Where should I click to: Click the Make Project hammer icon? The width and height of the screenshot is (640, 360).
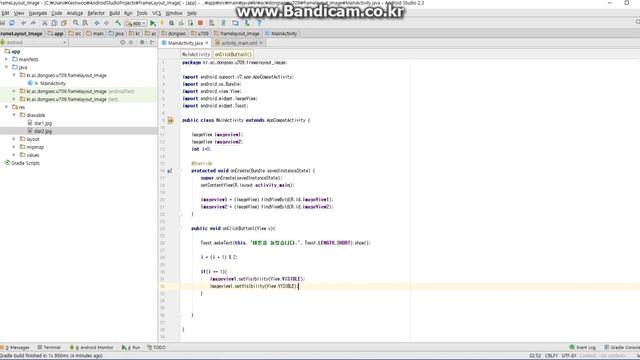tap(118, 23)
